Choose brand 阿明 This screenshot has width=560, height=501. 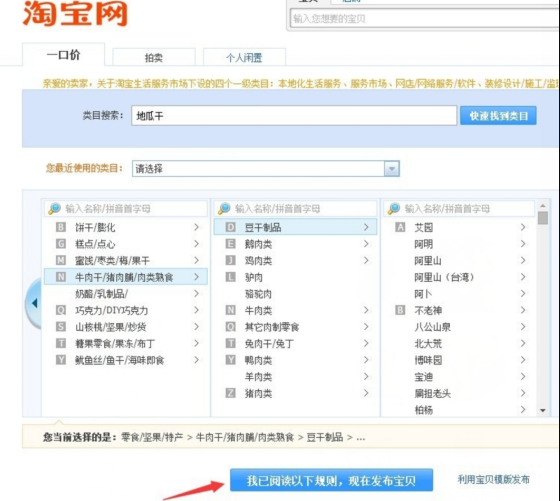tap(459, 244)
